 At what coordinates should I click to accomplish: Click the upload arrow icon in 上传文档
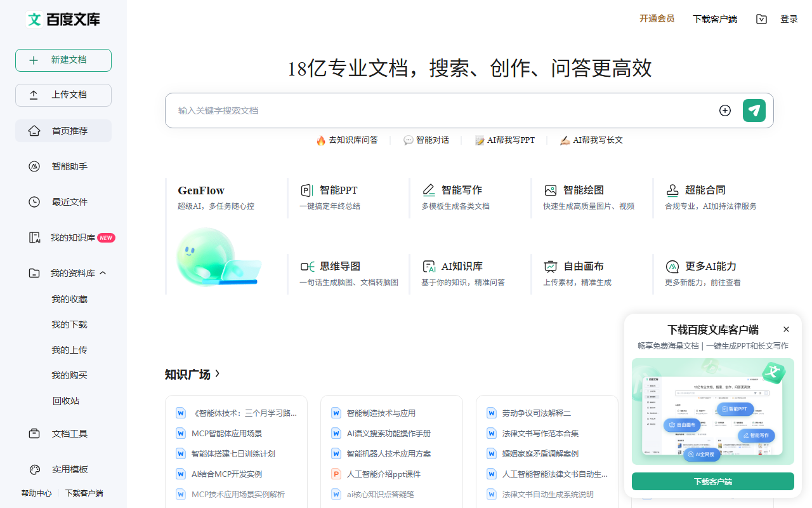[x=34, y=95]
